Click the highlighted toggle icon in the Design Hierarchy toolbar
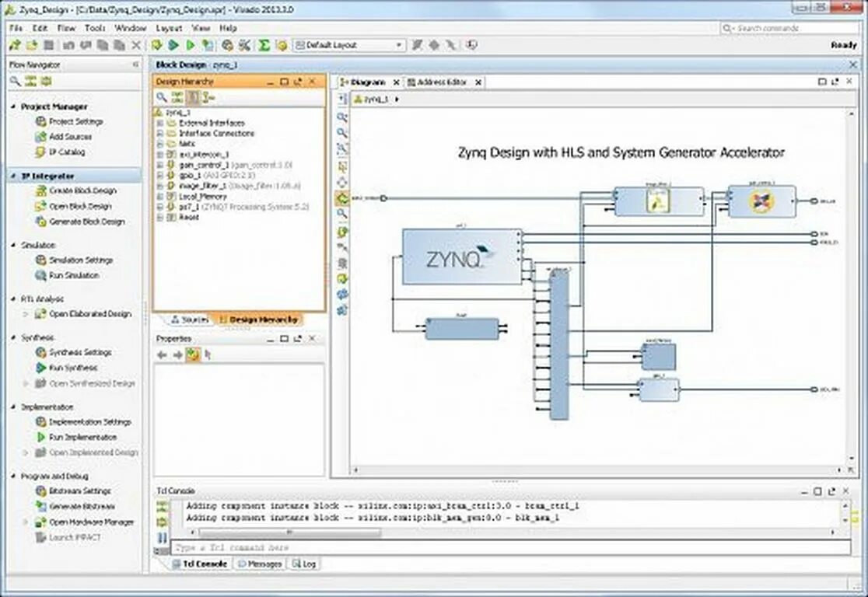Screen dimensions: 868x597 (x=193, y=97)
